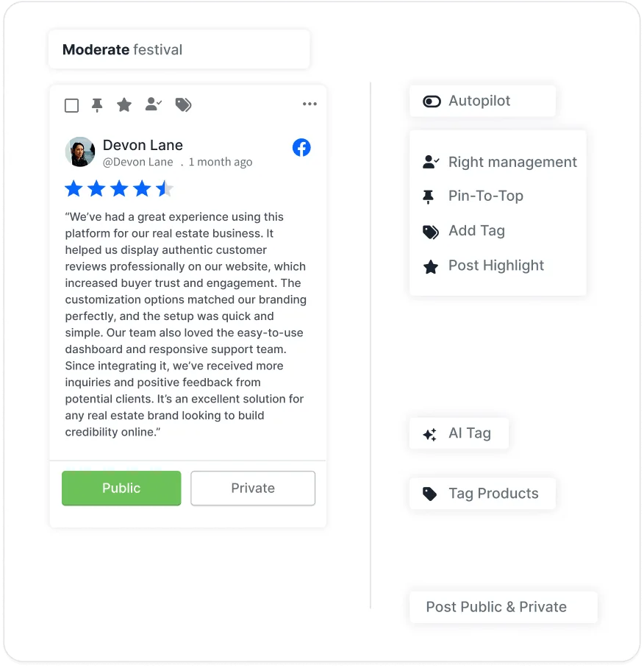Set the review to Private
This screenshot has width=644, height=668.
pos(253,488)
